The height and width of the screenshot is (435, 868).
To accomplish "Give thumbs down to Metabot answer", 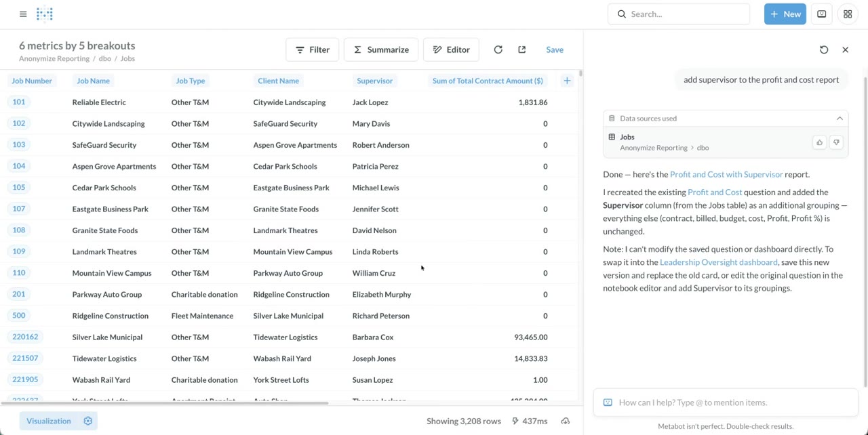I will 836,142.
